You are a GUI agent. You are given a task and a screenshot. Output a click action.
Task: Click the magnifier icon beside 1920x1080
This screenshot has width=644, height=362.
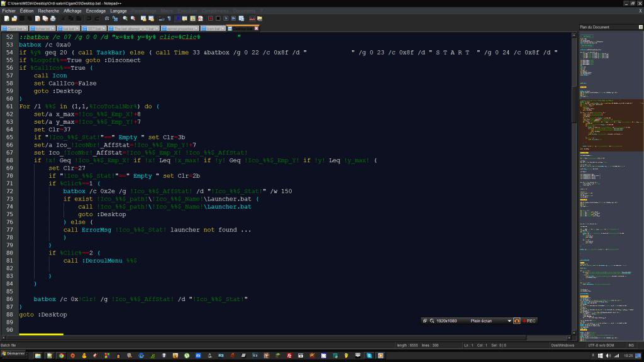point(432,321)
